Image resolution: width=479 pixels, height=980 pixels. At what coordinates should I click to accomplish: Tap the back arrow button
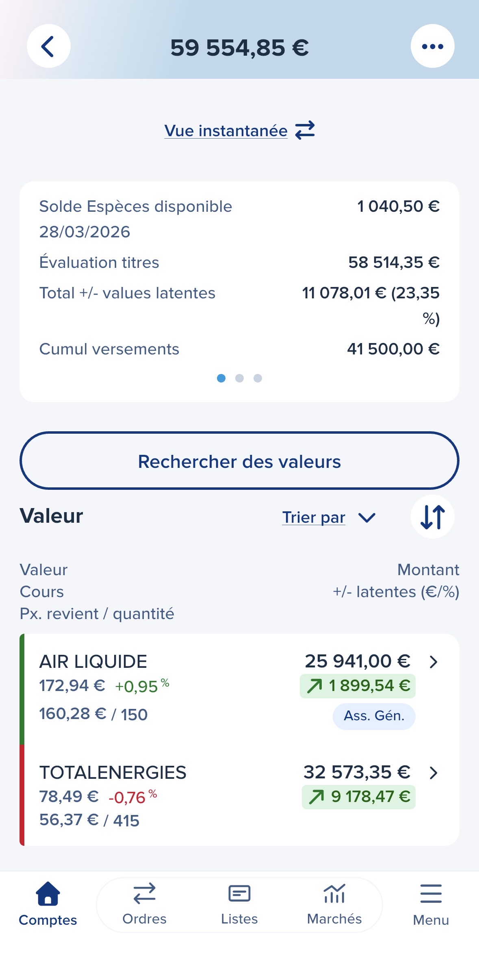[x=48, y=46]
